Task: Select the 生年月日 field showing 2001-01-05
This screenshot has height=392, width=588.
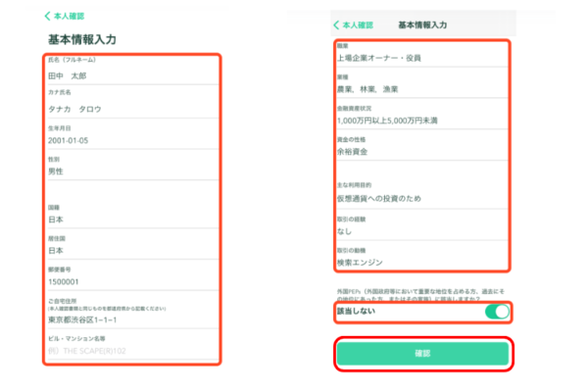Action: click(x=130, y=140)
